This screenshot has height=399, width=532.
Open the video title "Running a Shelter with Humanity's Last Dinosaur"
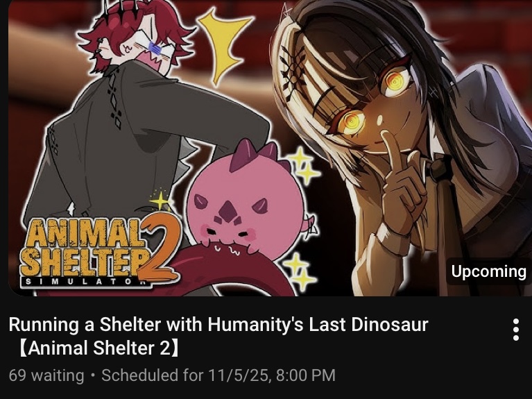(x=218, y=325)
